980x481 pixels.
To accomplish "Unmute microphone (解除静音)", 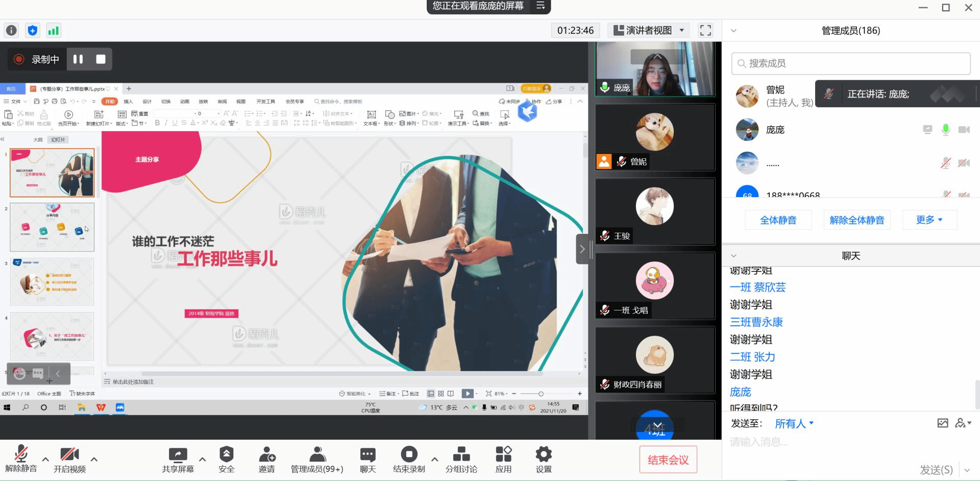I will tap(21, 454).
